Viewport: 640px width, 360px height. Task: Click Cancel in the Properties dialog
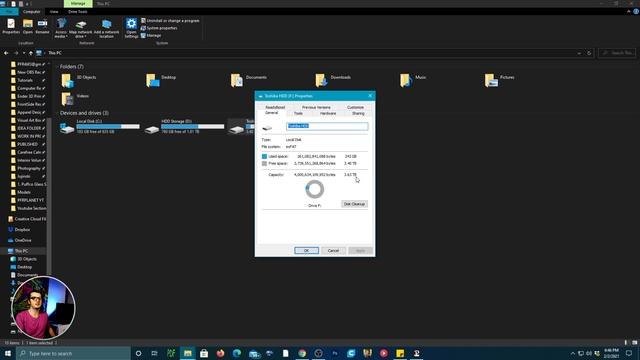tap(333, 251)
